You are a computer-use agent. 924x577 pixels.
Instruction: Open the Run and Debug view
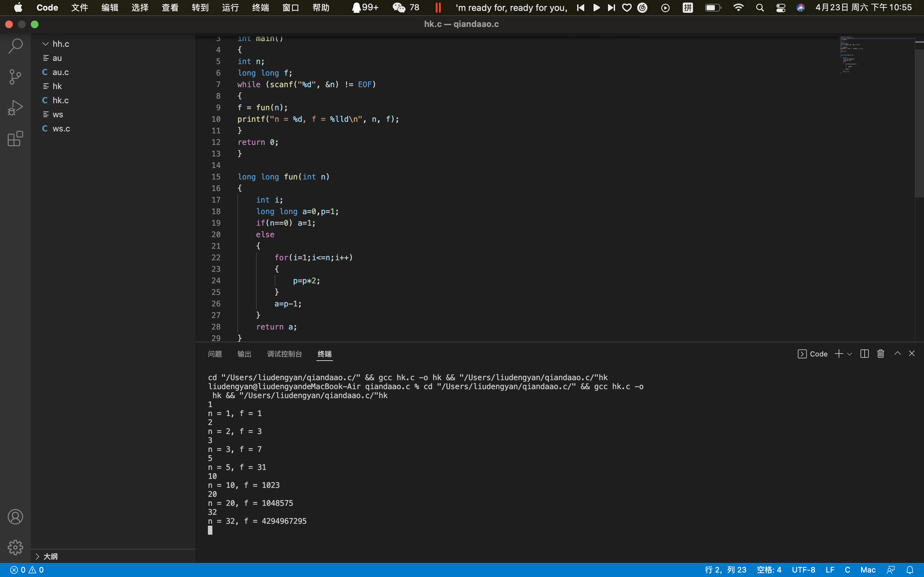coord(15,108)
